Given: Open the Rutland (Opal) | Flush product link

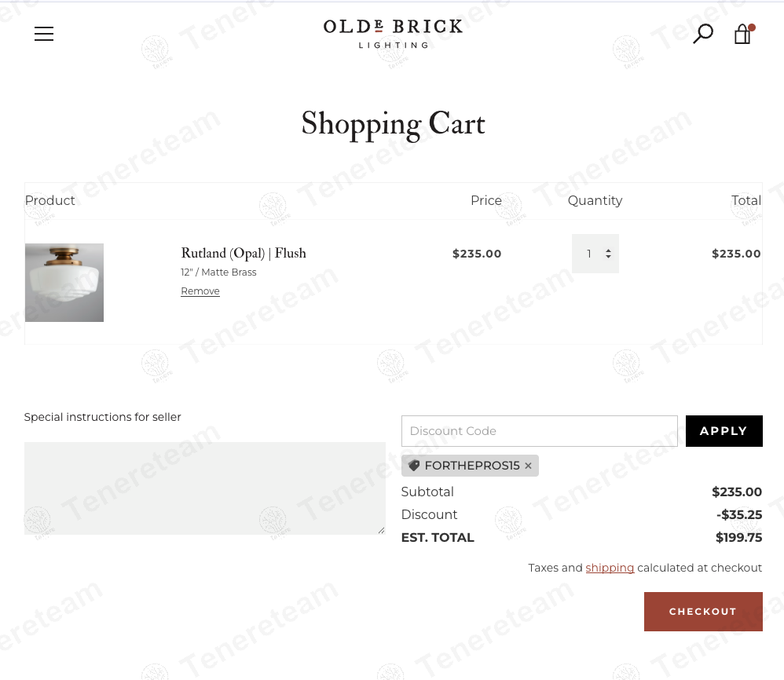Looking at the screenshot, I should point(244,253).
